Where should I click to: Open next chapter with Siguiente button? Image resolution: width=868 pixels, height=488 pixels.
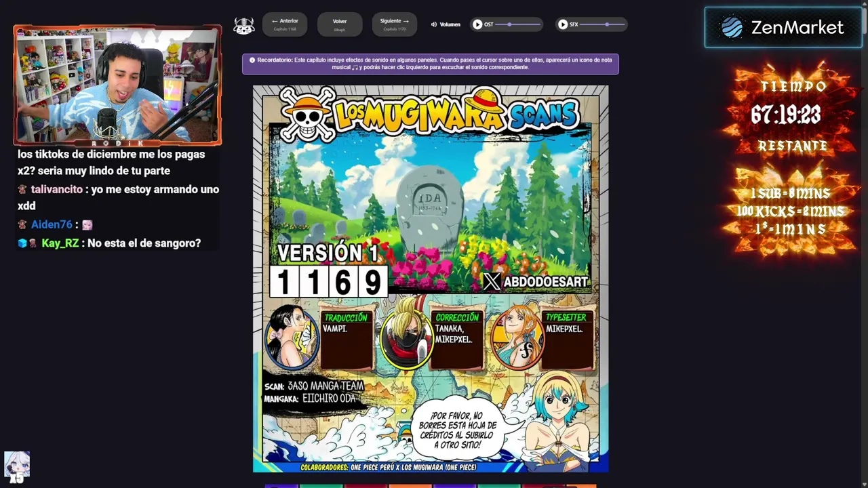pyautogui.click(x=395, y=24)
